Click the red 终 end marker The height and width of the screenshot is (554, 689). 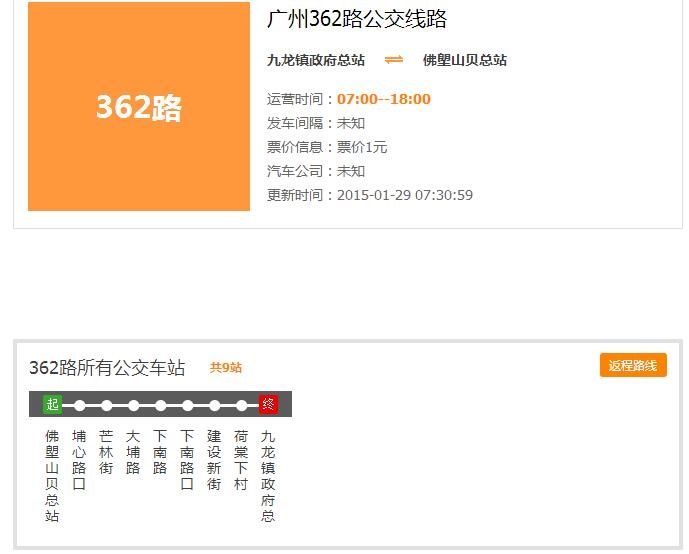pyautogui.click(x=268, y=404)
